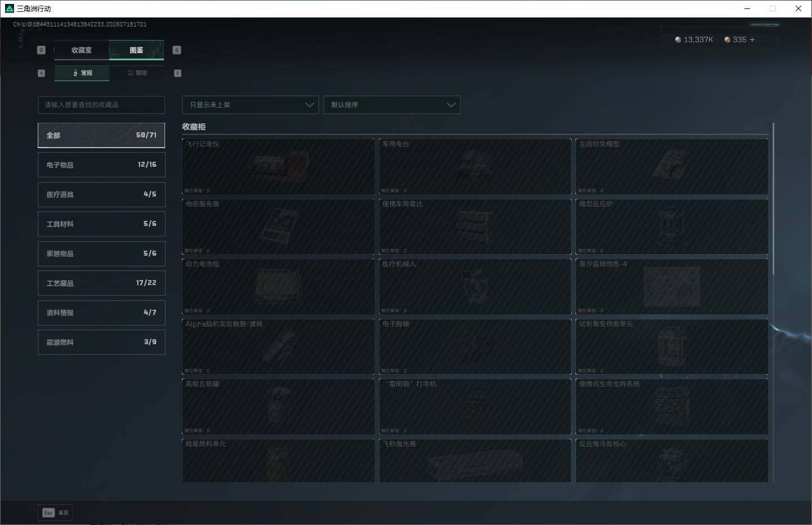Screen dimensions: 812x525
Task: Select the 全部 58/71 category
Action: pos(101,135)
